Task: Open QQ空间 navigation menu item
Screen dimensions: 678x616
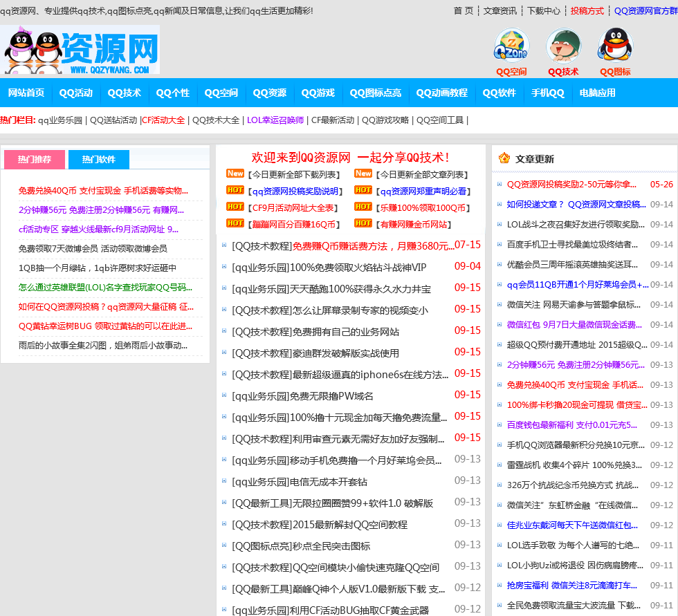Action: pyautogui.click(x=221, y=93)
